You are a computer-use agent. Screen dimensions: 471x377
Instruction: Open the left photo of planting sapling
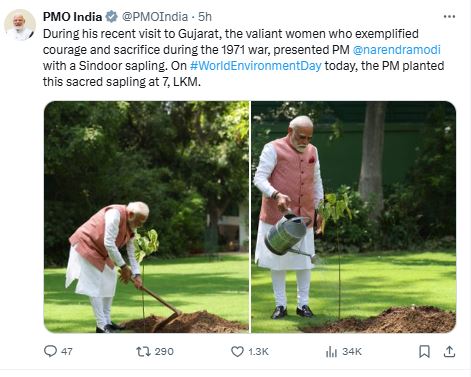[x=146, y=217]
